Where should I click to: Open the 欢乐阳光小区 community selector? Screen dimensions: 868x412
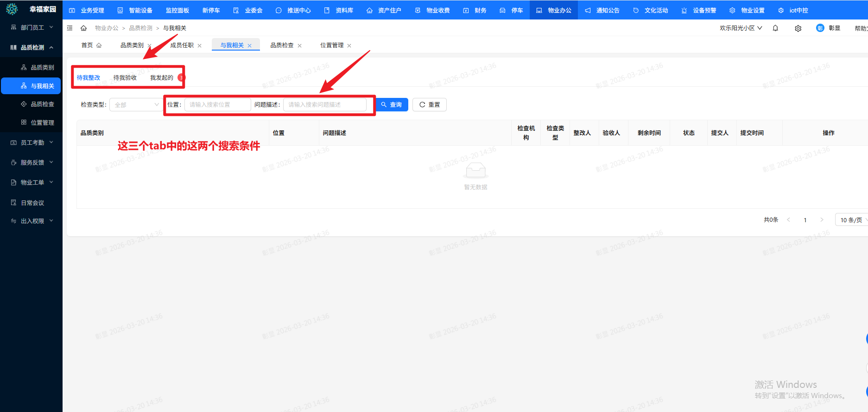coord(741,28)
